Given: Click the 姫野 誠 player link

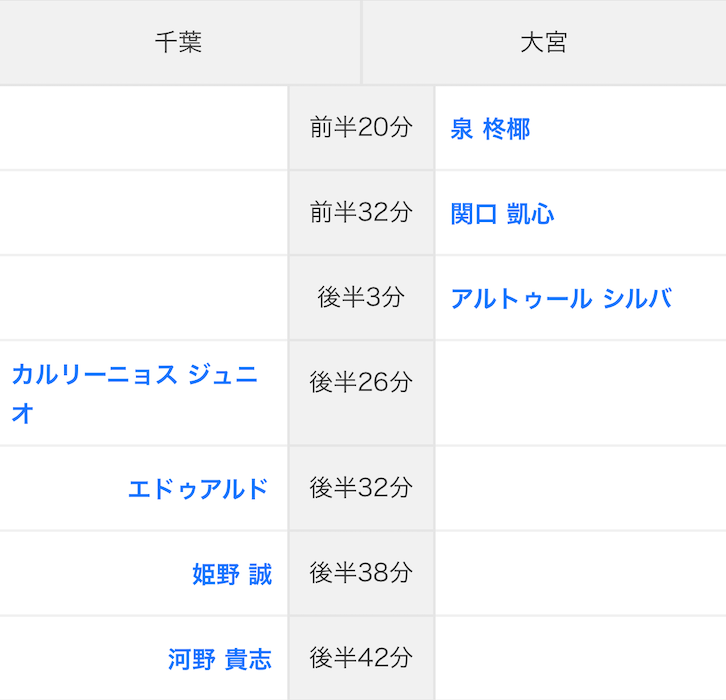Looking at the screenshot, I should pyautogui.click(x=231, y=574).
